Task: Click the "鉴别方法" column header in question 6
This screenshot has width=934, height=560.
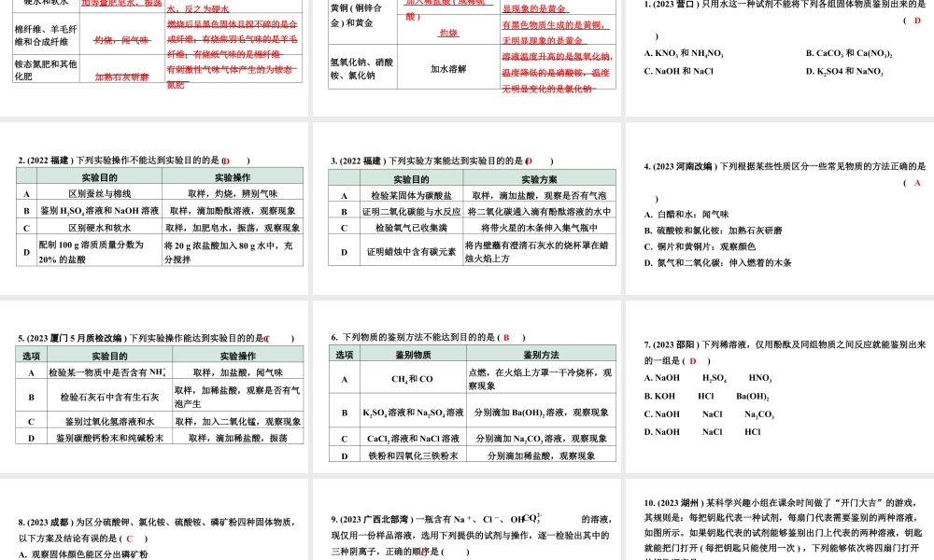Action: 542,353
